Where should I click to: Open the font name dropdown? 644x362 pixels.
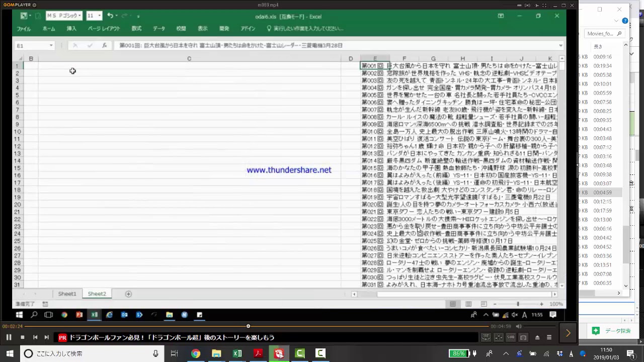click(x=79, y=16)
